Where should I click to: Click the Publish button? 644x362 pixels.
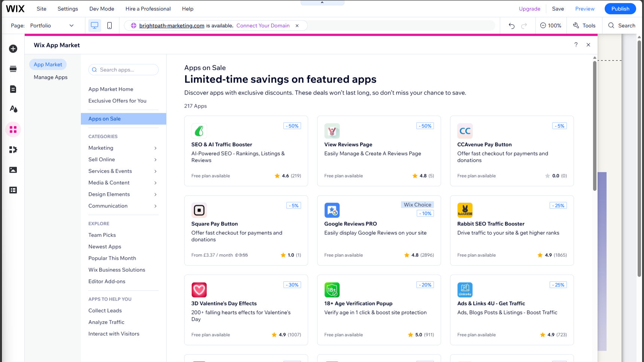pos(620,9)
